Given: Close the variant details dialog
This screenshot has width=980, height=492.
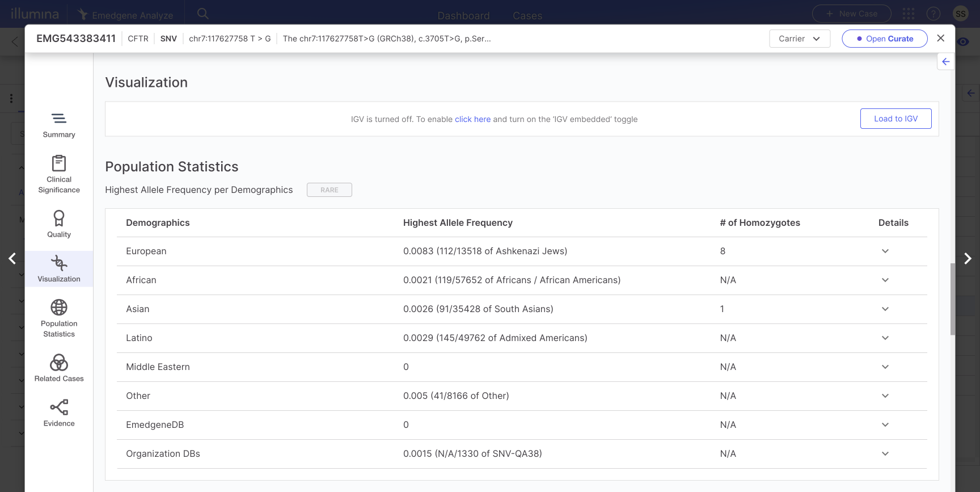Looking at the screenshot, I should [941, 38].
